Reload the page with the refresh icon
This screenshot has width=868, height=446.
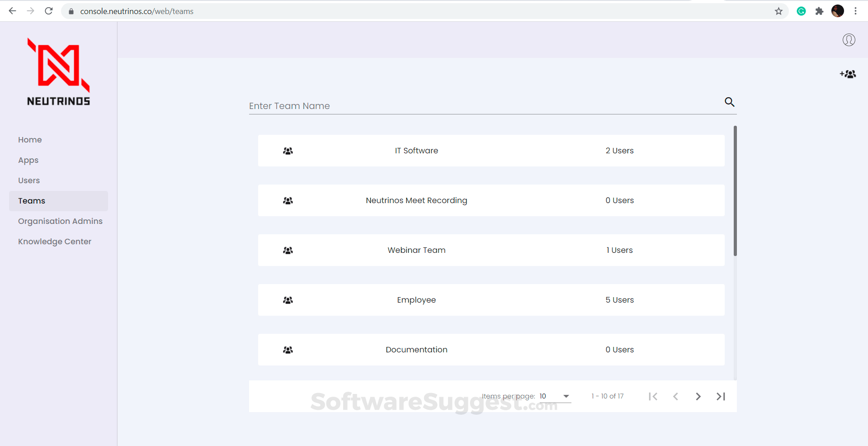point(49,11)
